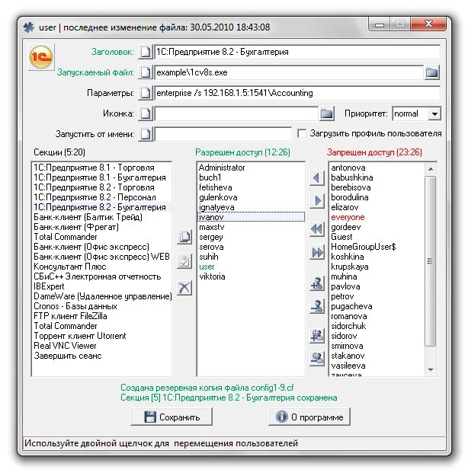Select section 1С:Предприятие 8.2 - Бухгалтерия
468x476 pixels.
click(102, 207)
